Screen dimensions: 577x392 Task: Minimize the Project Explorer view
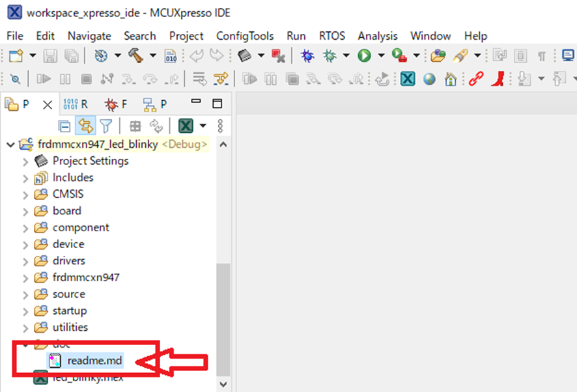(x=196, y=100)
